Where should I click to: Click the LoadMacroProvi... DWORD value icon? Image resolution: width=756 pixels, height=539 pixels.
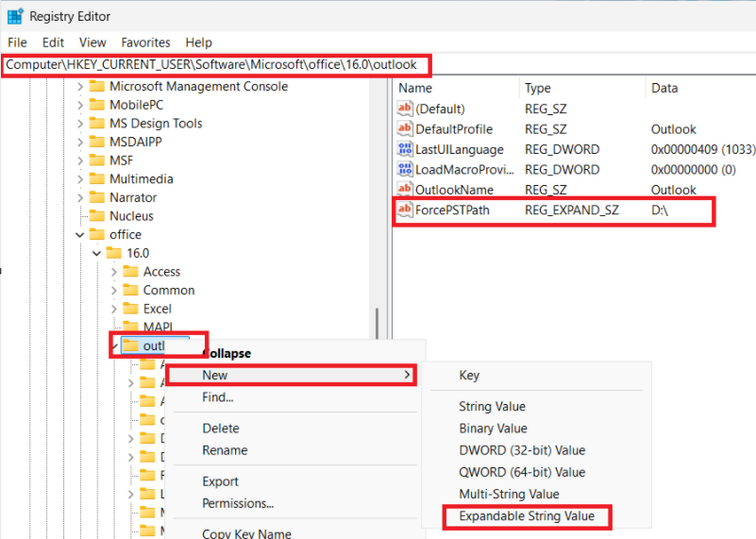tap(405, 169)
